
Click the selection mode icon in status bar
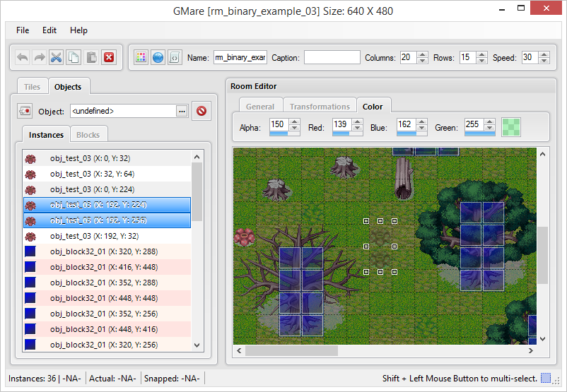546,379
